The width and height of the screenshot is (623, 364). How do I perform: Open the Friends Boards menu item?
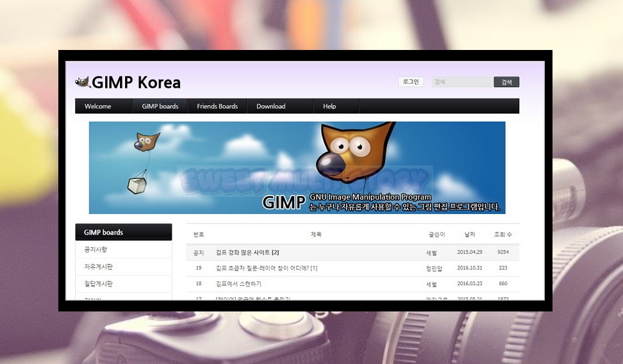[x=217, y=106]
